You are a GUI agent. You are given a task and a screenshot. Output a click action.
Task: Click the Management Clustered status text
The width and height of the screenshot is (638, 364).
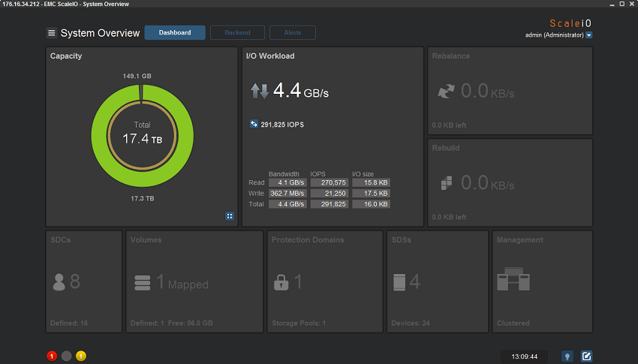point(513,323)
